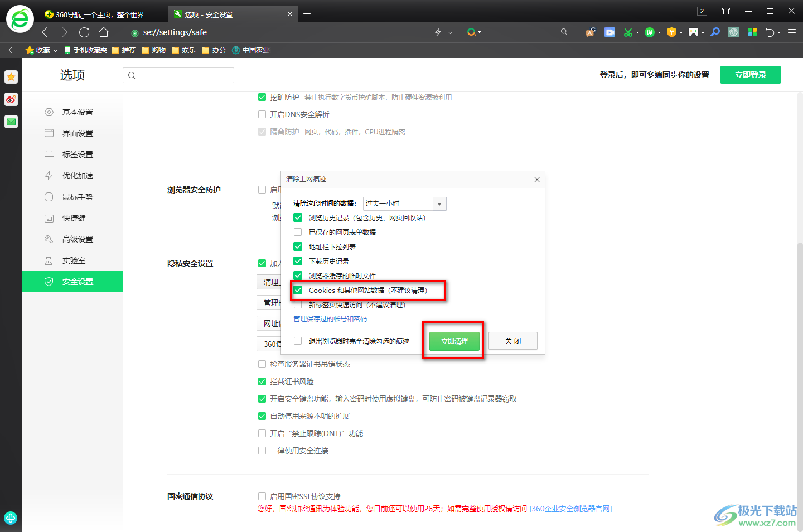The height and width of the screenshot is (532, 803).
Task: Open the screen recorder extension icon
Action: 610,32
